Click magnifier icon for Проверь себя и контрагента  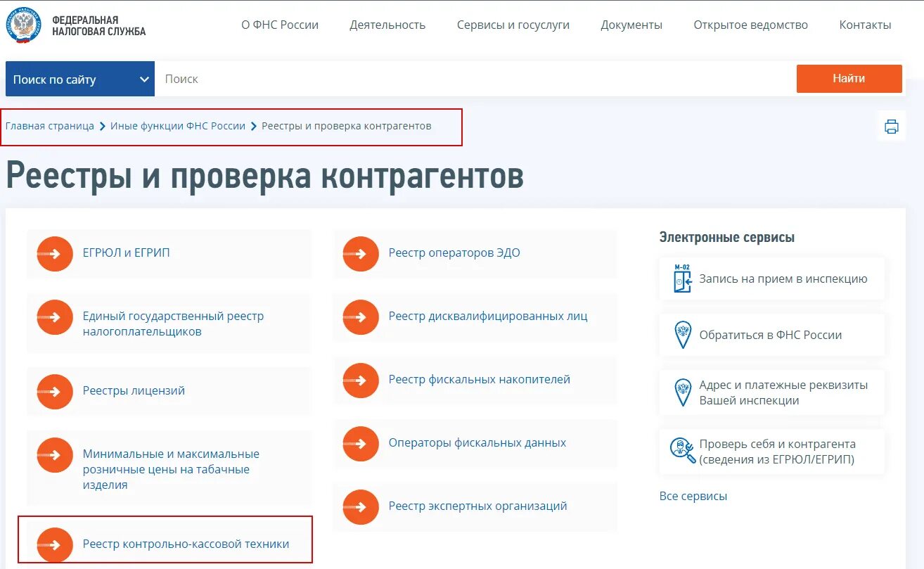click(682, 450)
